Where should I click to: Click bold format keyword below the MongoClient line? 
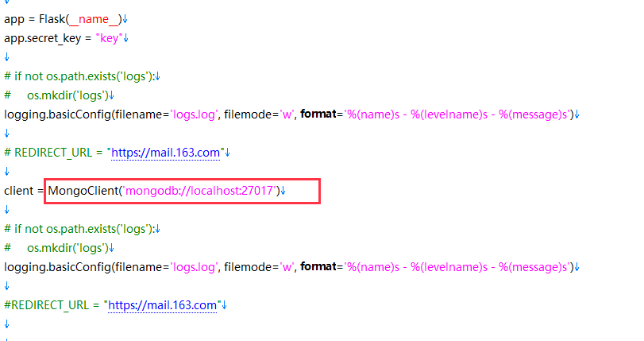[x=320, y=266]
